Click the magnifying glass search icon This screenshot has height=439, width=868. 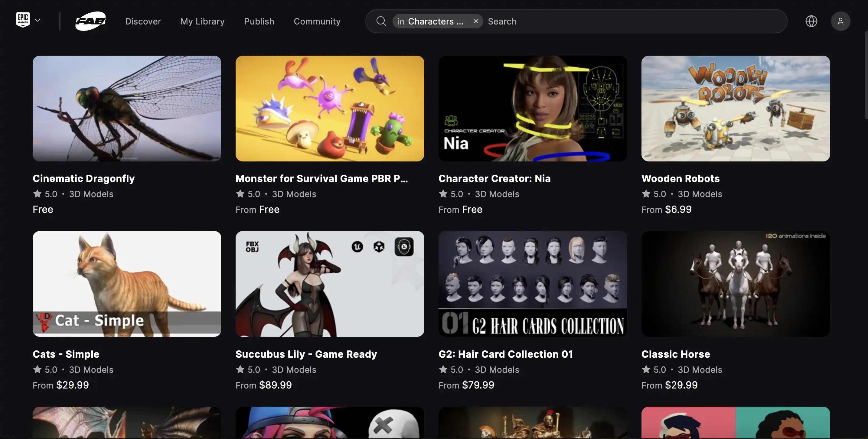click(381, 21)
